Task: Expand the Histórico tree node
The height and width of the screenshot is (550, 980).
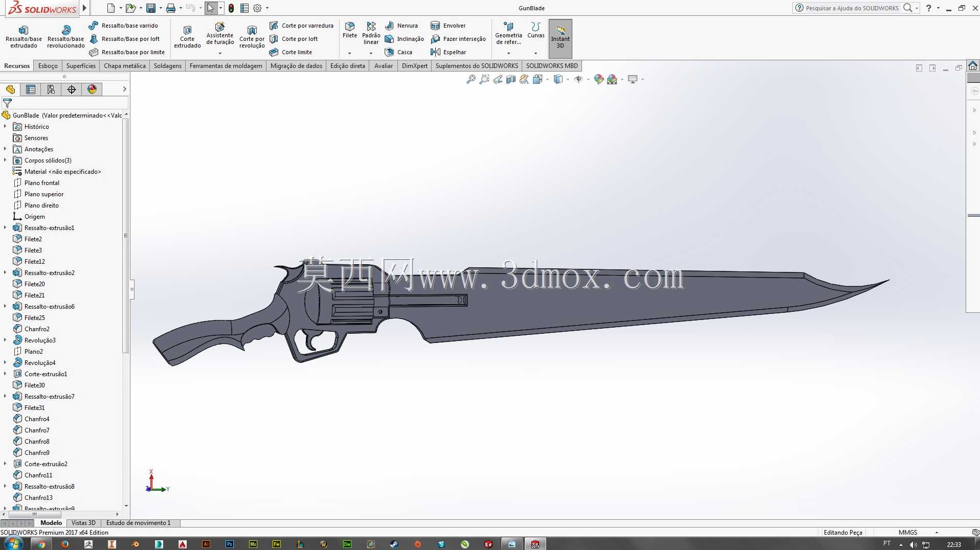Action: 5,126
